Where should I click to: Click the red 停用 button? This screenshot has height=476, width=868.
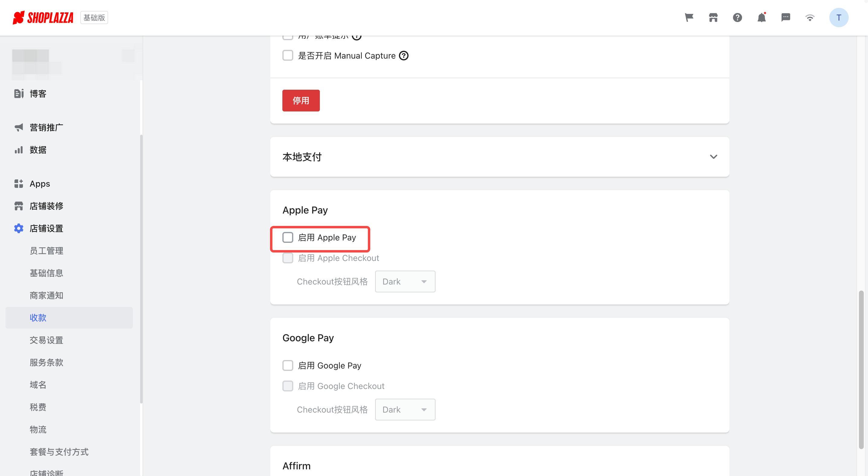pos(301,100)
